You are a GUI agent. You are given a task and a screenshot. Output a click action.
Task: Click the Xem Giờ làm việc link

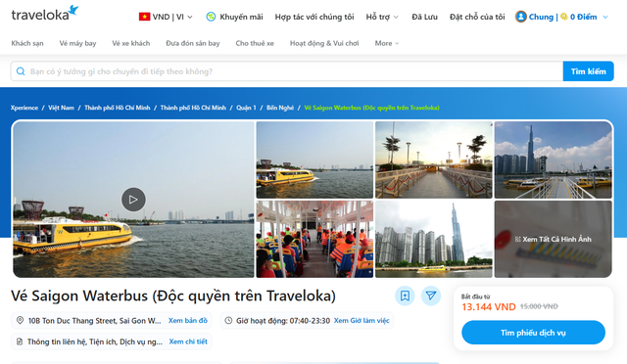(x=362, y=320)
